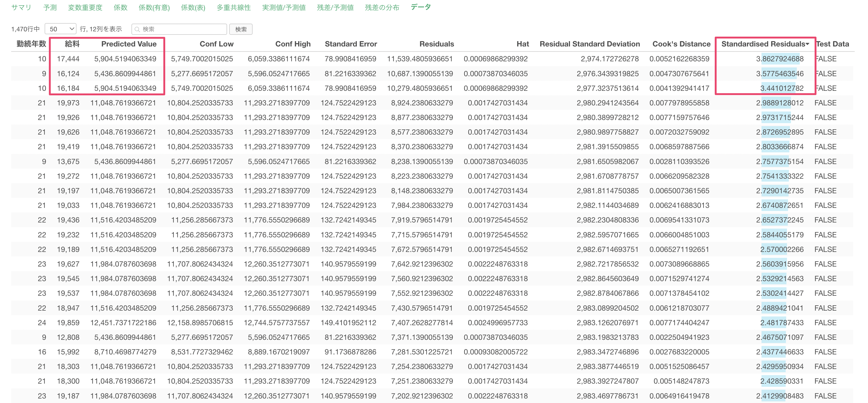This screenshot has height=403, width=868.
Task: Switch to the 多重共線性 tab
Action: (x=233, y=7)
